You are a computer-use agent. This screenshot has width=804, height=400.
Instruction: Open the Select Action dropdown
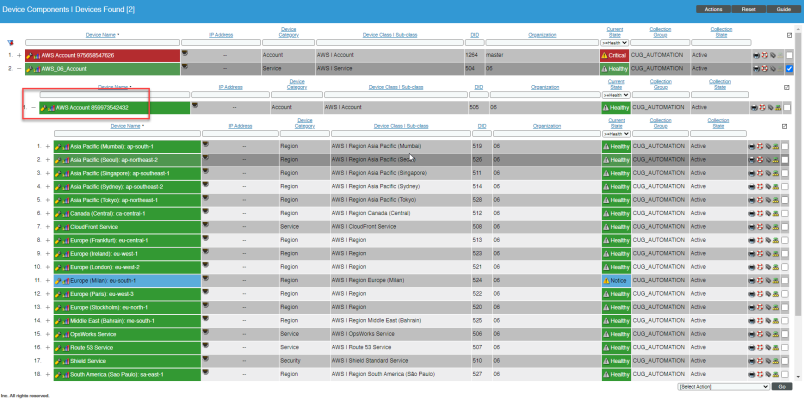point(722,386)
